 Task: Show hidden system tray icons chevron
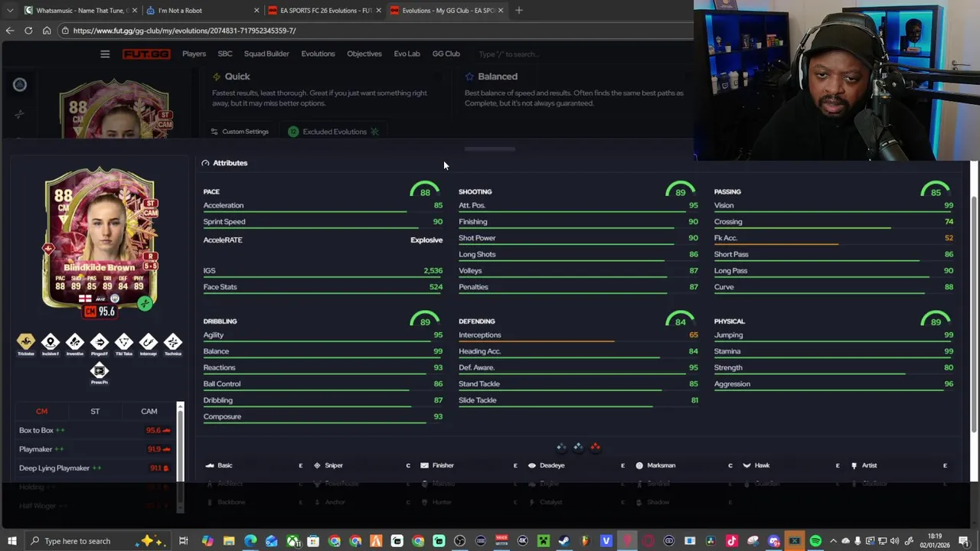[834, 541]
